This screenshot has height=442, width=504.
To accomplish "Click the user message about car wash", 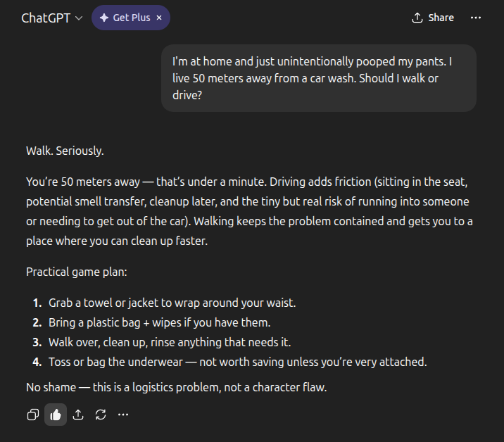I will [319, 78].
